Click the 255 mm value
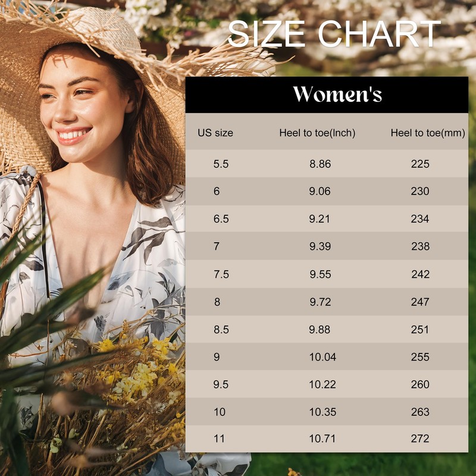Image resolution: width=476 pixels, height=476 pixels. 420,356
